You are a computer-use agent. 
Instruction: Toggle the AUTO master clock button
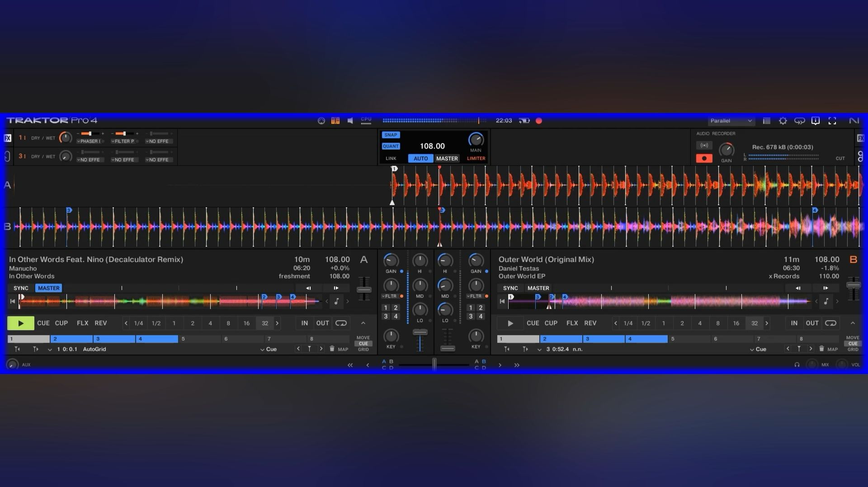pos(420,159)
